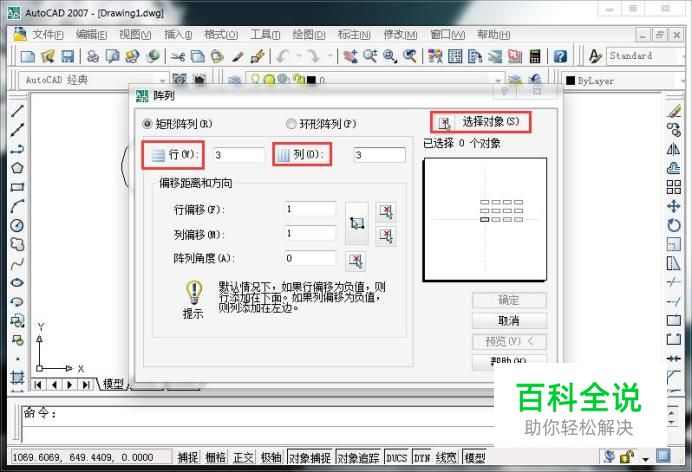Select the Arc drawing tool

(x=17, y=206)
